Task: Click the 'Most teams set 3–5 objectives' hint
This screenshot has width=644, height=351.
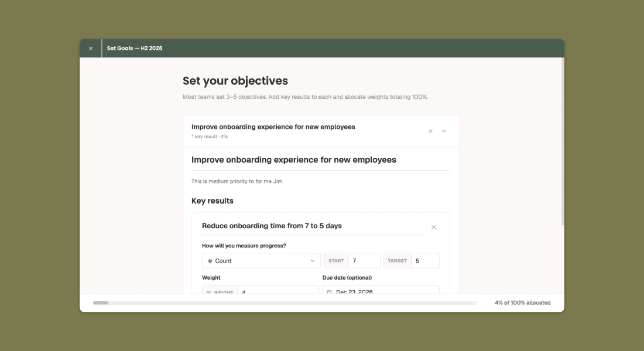Action: pos(305,97)
